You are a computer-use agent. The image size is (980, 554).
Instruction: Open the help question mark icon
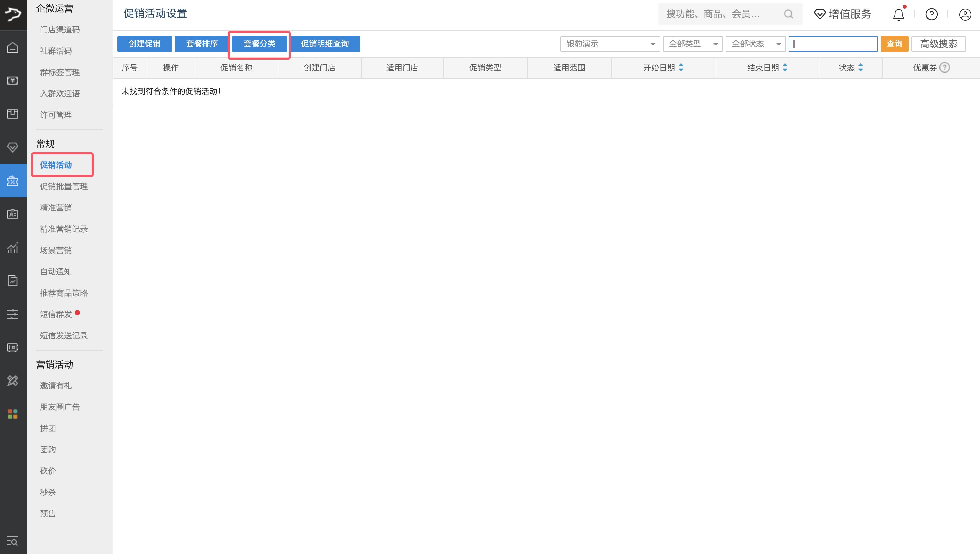pyautogui.click(x=931, y=14)
